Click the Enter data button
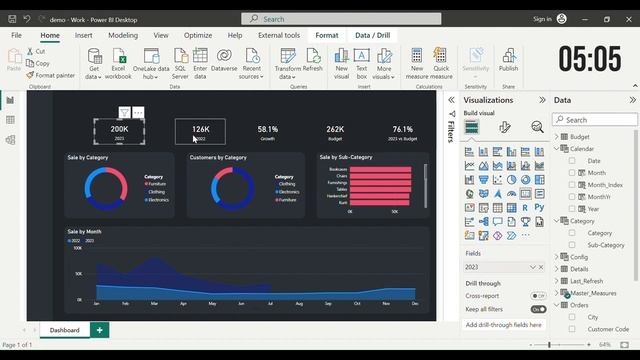The width and height of the screenshot is (640, 360). pos(200,64)
